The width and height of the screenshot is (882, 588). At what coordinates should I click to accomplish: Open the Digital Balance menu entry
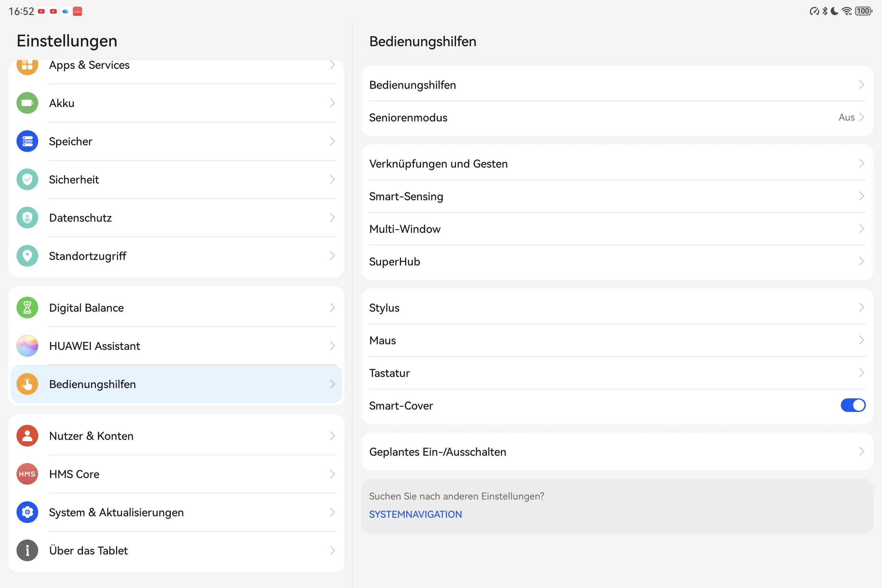[x=176, y=308]
